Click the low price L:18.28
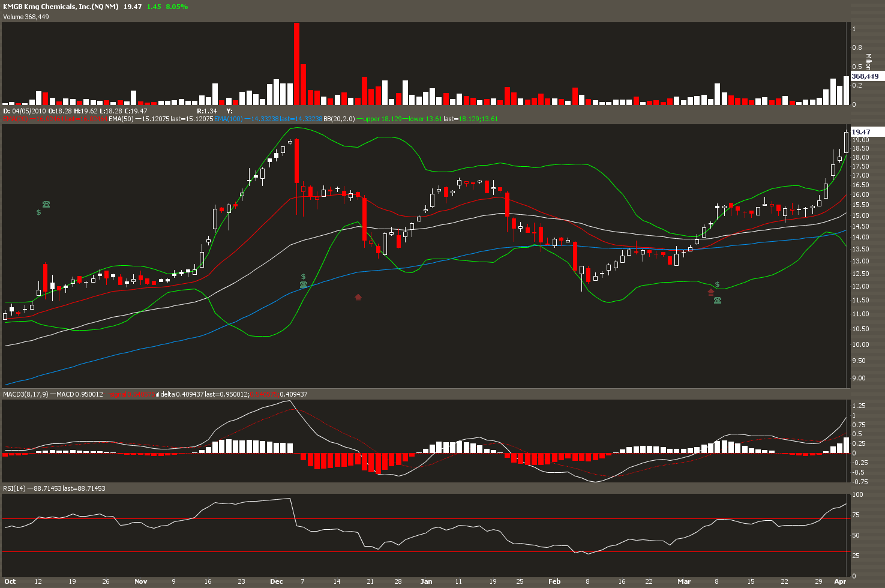Screen dimensions: 885x588 (110, 111)
